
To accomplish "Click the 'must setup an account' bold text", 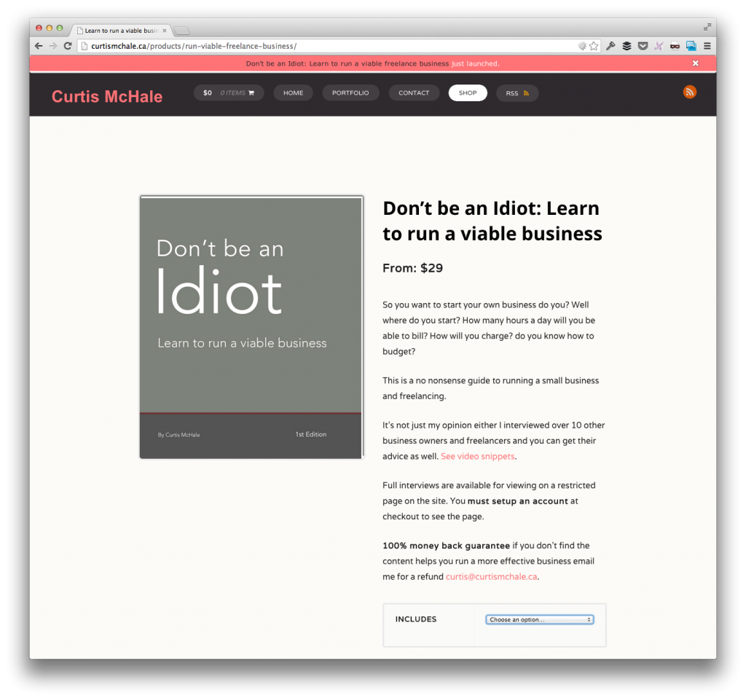I will point(518,500).
